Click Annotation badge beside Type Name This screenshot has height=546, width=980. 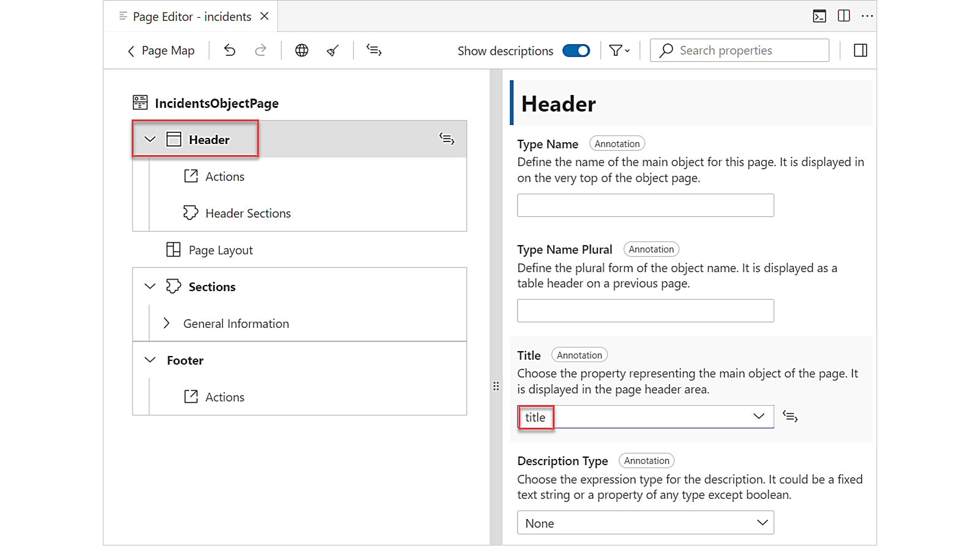[x=617, y=143]
